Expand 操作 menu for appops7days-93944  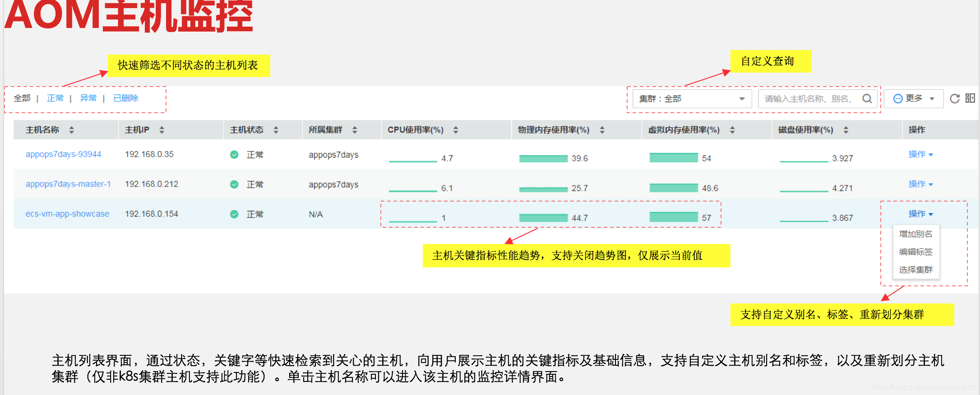[x=920, y=154]
